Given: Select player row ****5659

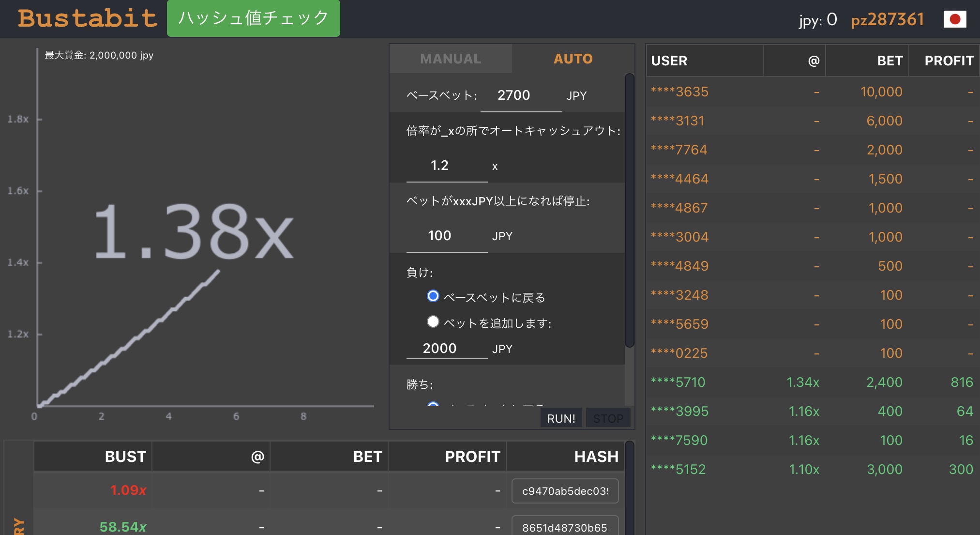Looking at the screenshot, I should coord(813,324).
